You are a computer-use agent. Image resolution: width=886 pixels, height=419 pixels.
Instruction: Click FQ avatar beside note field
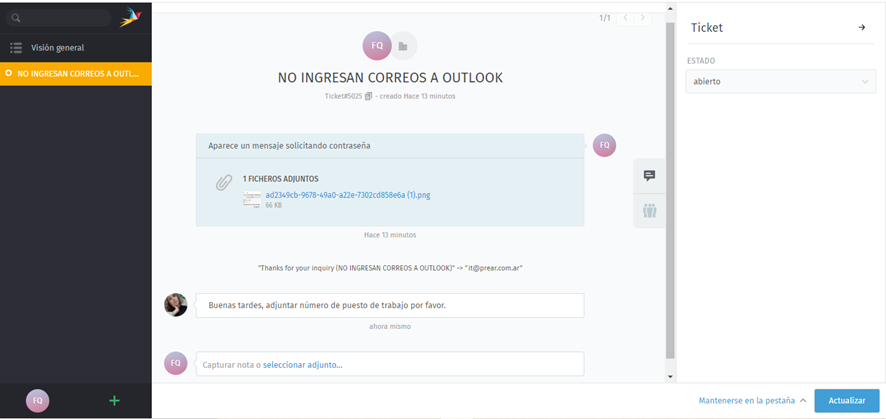176,363
